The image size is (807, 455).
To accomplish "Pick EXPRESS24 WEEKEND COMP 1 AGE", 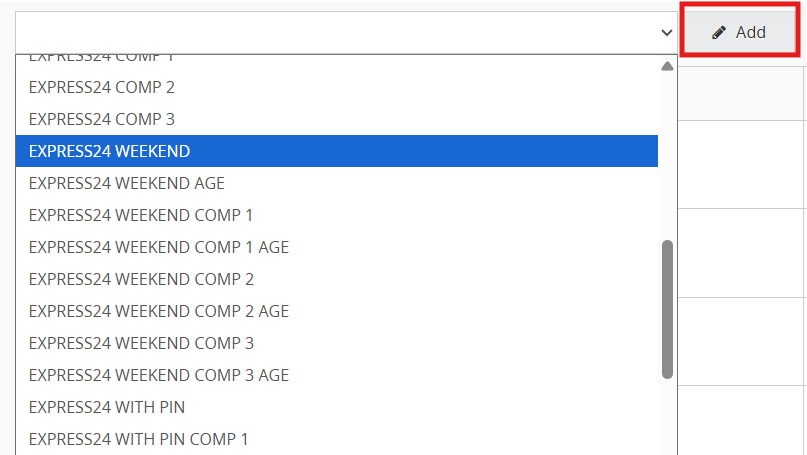I will click(159, 247).
